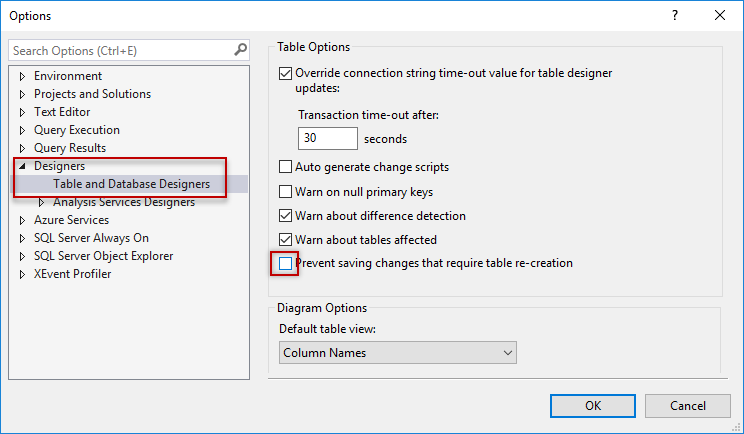Expand the Environment tree node
Image resolution: width=744 pixels, height=434 pixels.
tap(23, 76)
